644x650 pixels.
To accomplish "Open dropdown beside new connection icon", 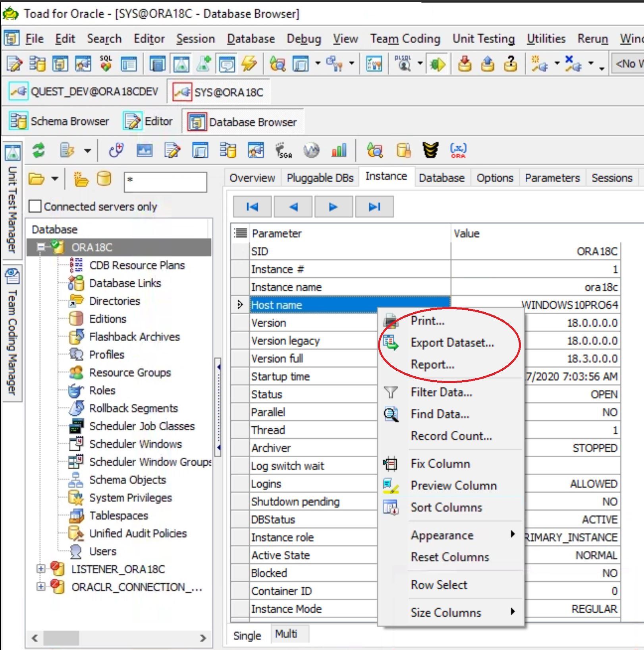I will tap(557, 64).
